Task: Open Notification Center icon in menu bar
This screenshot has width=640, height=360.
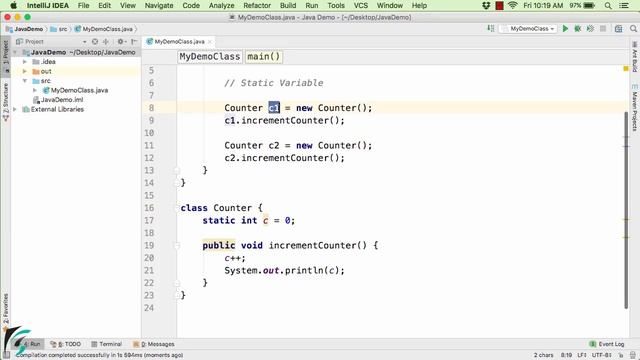Action: (624, 5)
